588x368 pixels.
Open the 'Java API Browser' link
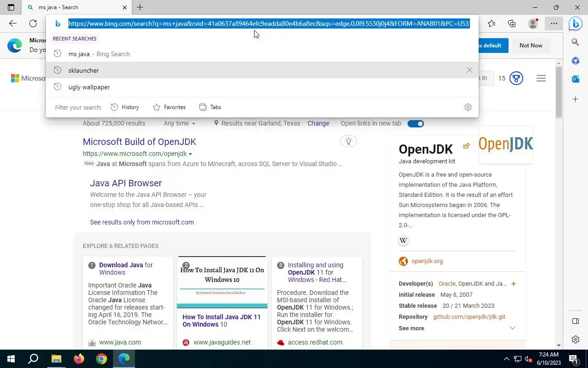126,183
